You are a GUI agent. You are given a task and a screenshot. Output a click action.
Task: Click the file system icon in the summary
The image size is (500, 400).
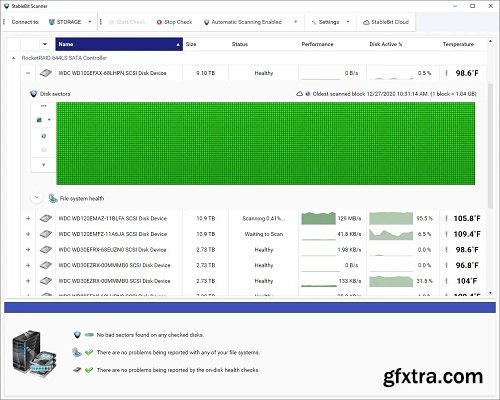coord(77,352)
